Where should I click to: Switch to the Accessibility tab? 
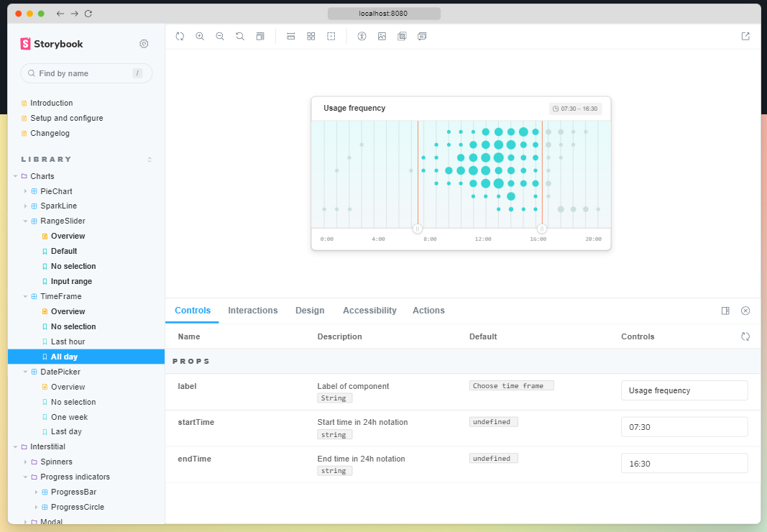point(369,311)
